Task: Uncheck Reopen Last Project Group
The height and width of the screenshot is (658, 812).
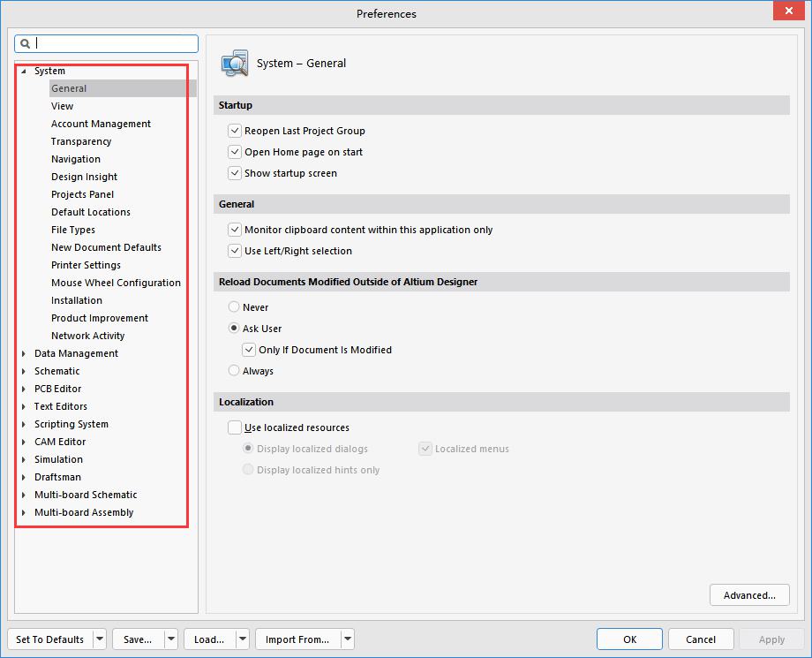Action: tap(235, 131)
